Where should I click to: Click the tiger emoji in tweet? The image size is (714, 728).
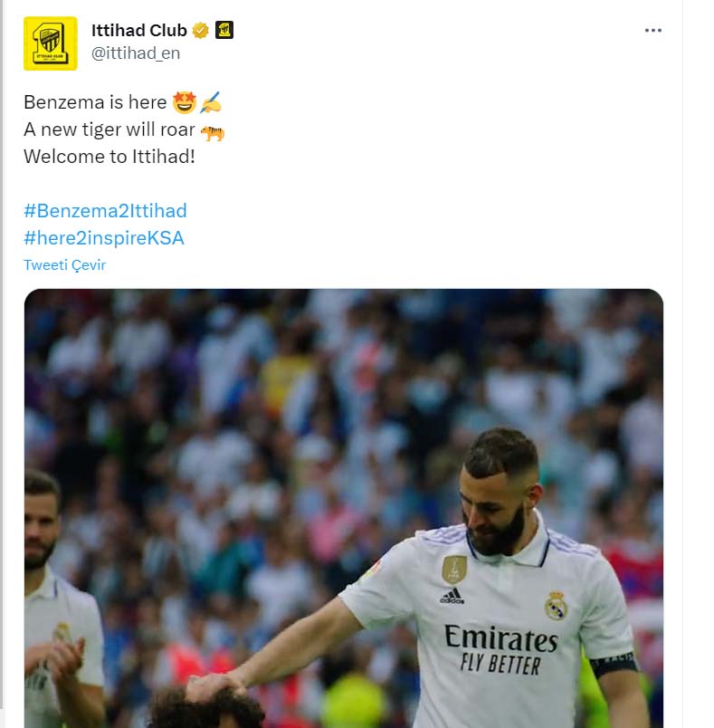(213, 133)
